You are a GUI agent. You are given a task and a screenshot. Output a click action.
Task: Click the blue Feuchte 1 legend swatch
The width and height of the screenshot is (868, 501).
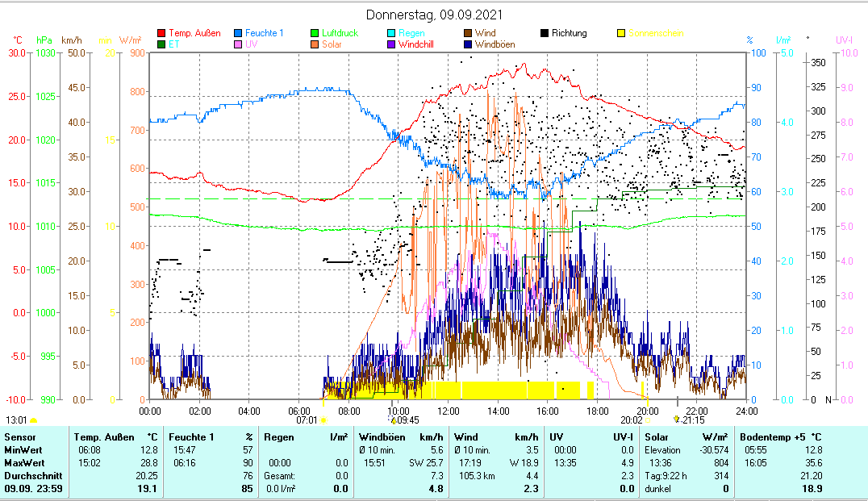click(x=237, y=33)
